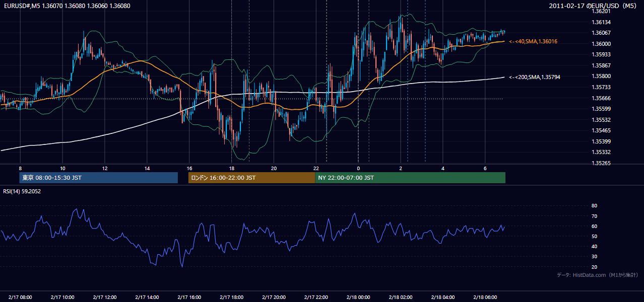Viewport: 644px width, 302px height.
Task: Click hour label 16 on price chart axis
Action: point(189,168)
